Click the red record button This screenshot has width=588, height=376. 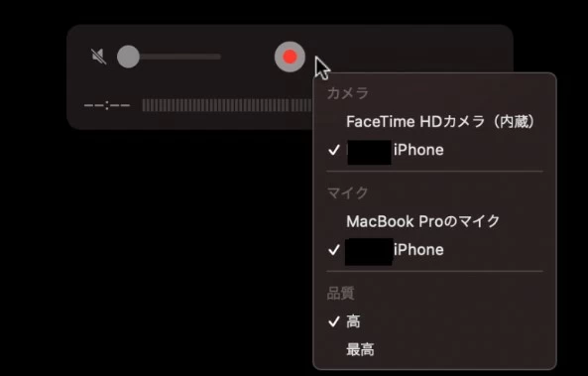(x=290, y=57)
